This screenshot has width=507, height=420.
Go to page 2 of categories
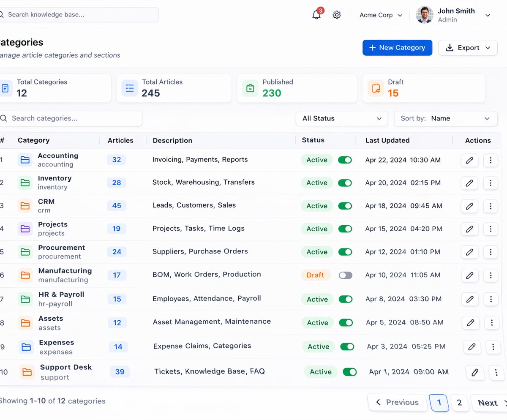tap(459, 403)
